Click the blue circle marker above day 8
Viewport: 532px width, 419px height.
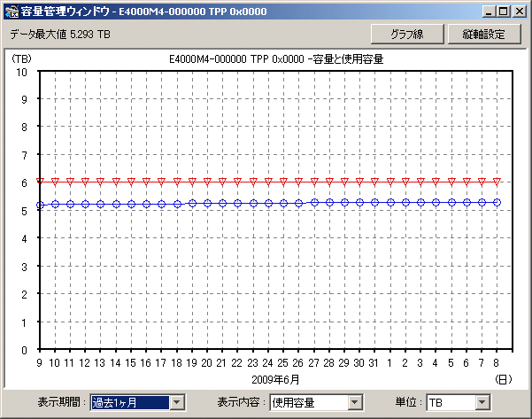coord(497,202)
